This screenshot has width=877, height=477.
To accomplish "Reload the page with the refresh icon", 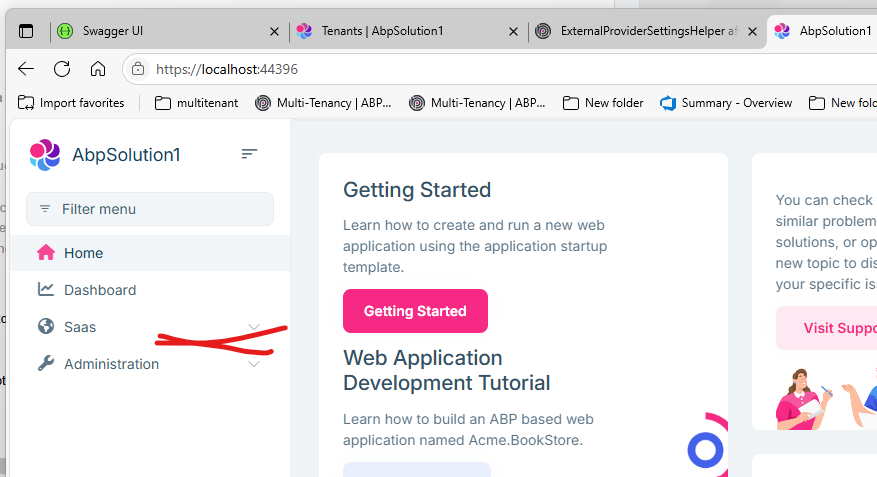I will pyautogui.click(x=62, y=69).
